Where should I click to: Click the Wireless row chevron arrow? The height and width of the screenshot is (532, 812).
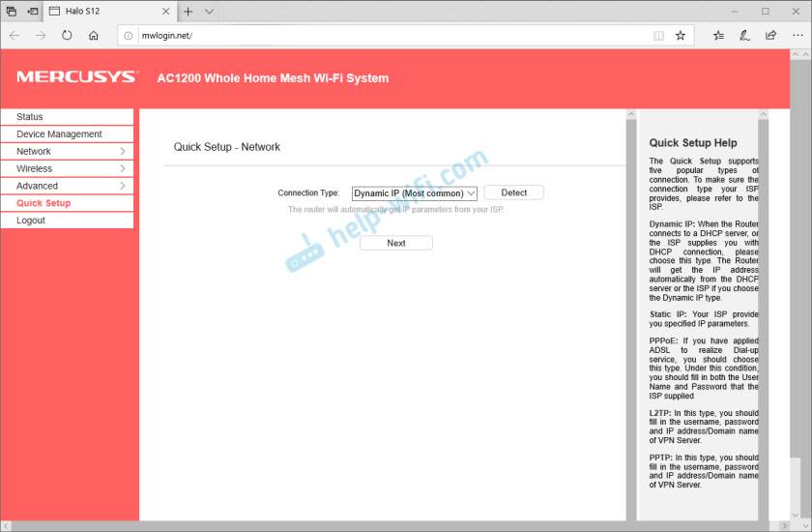click(x=123, y=168)
